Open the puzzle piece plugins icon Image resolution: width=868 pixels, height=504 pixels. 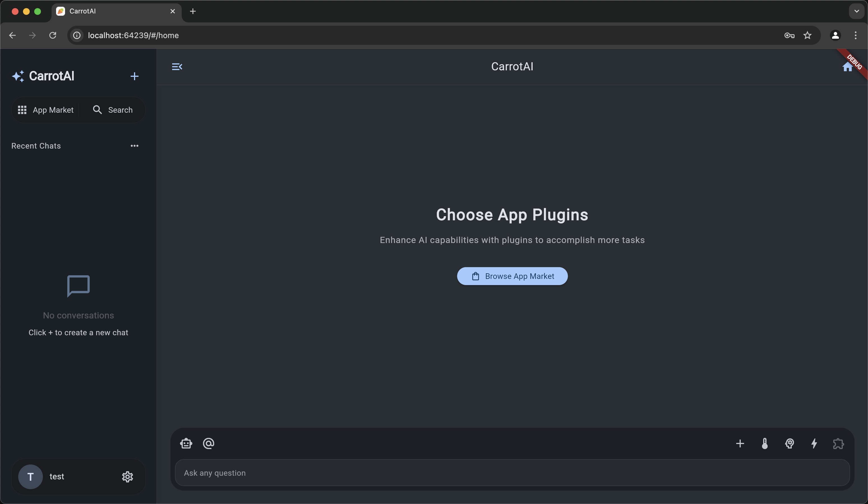(838, 443)
